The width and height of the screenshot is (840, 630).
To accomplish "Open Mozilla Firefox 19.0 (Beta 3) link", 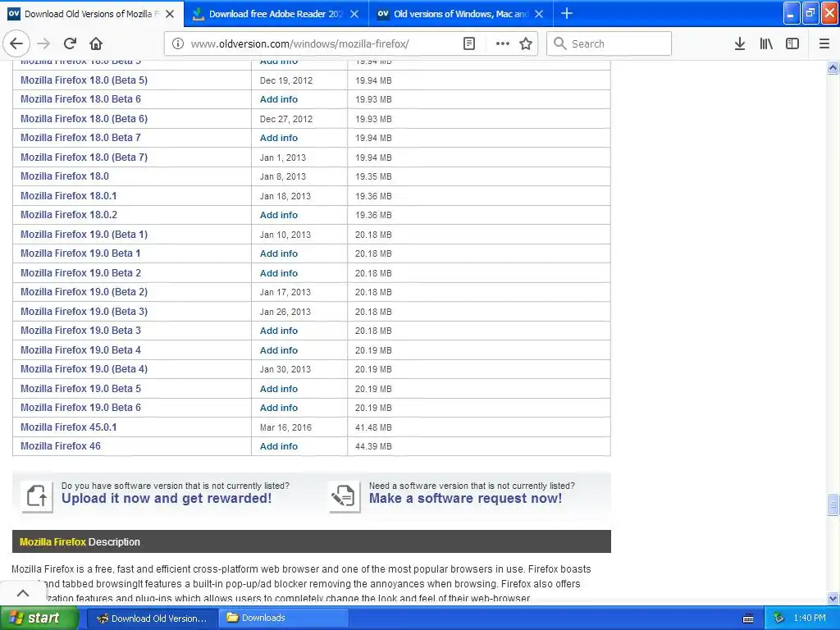I will tap(84, 312).
